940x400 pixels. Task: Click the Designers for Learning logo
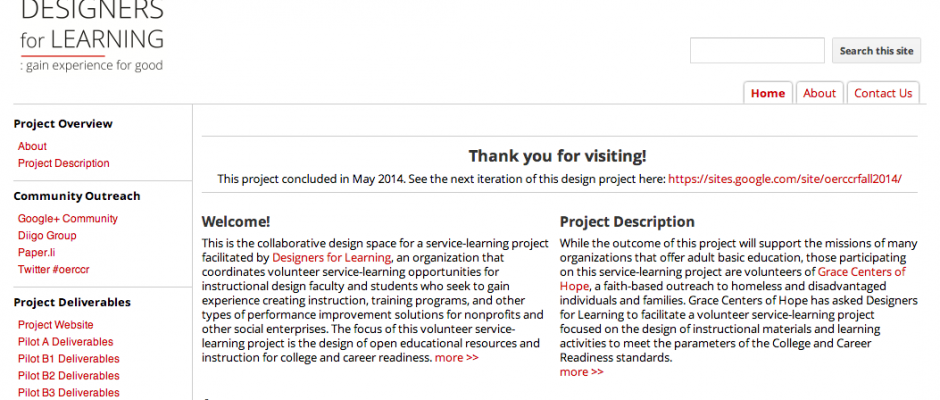pos(91,37)
